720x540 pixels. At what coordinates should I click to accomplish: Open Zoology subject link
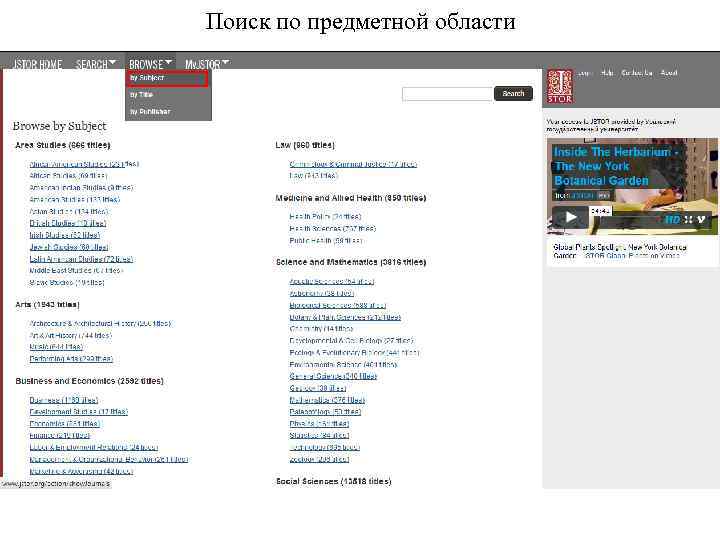point(319,459)
